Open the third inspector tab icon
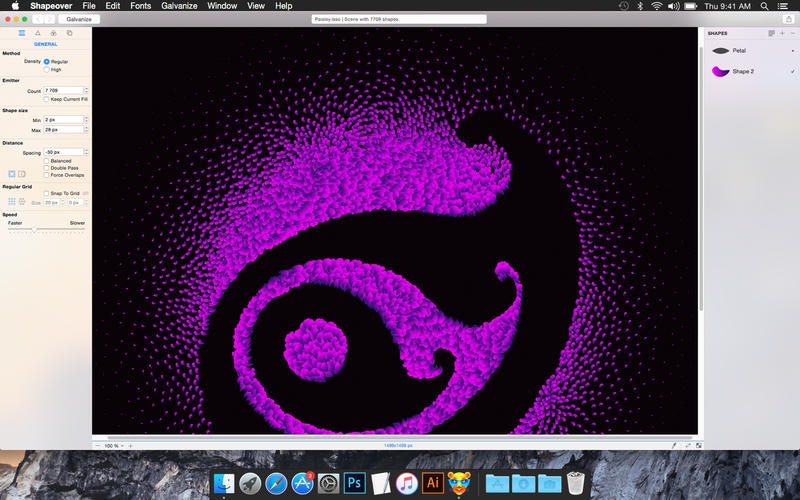Viewport: 800px width, 500px height. (x=53, y=33)
